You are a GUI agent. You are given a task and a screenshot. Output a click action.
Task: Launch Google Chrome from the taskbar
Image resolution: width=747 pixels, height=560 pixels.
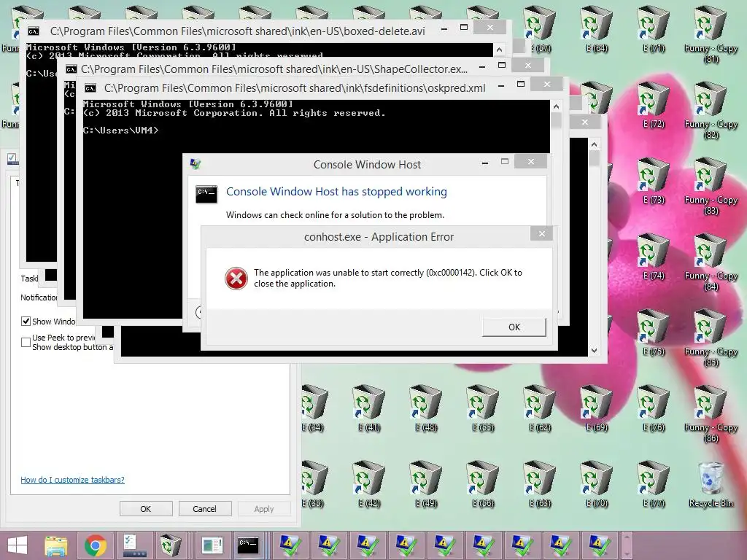coord(96,545)
